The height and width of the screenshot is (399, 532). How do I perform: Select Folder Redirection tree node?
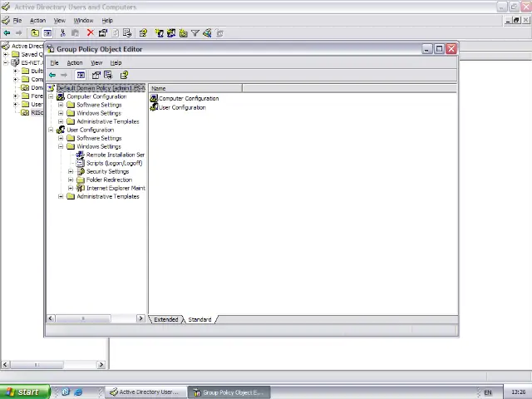tap(109, 180)
